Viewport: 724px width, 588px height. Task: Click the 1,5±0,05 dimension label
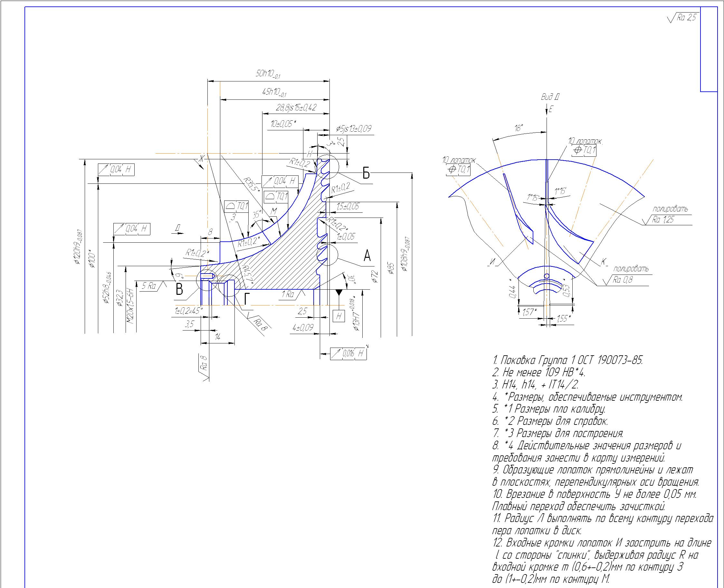[348, 206]
